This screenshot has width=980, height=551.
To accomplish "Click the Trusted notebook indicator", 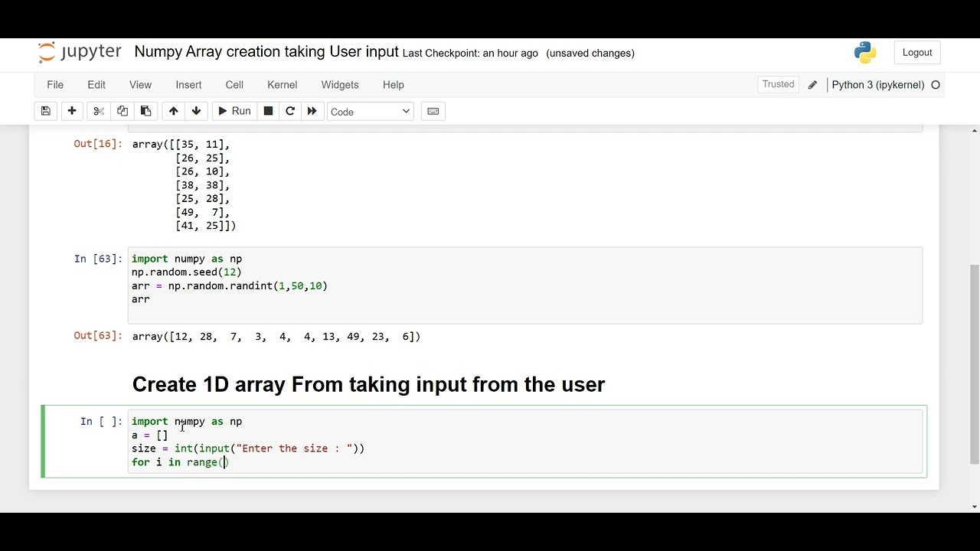I will (778, 84).
